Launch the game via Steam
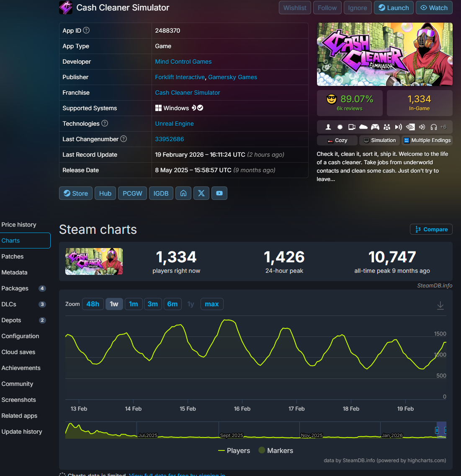Viewport: 461px width, 476px height. [394, 8]
